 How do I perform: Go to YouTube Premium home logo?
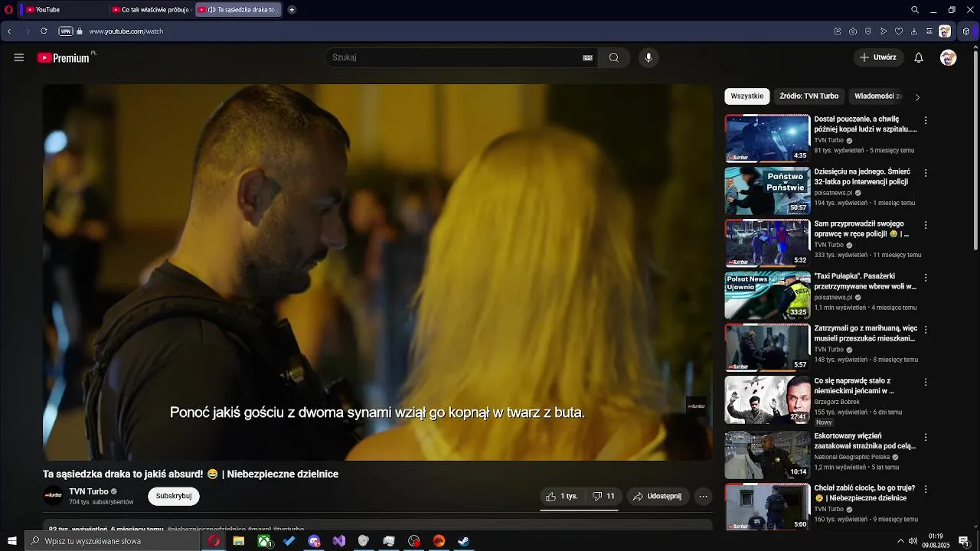65,57
